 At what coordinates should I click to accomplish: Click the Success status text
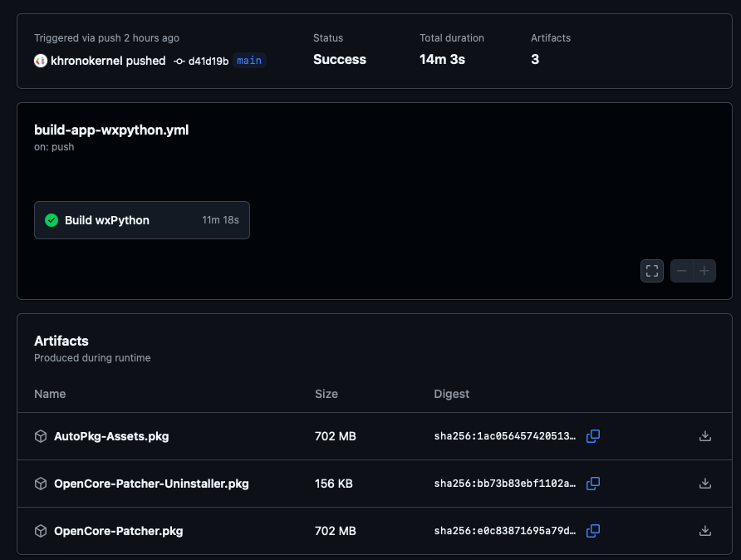(340, 60)
